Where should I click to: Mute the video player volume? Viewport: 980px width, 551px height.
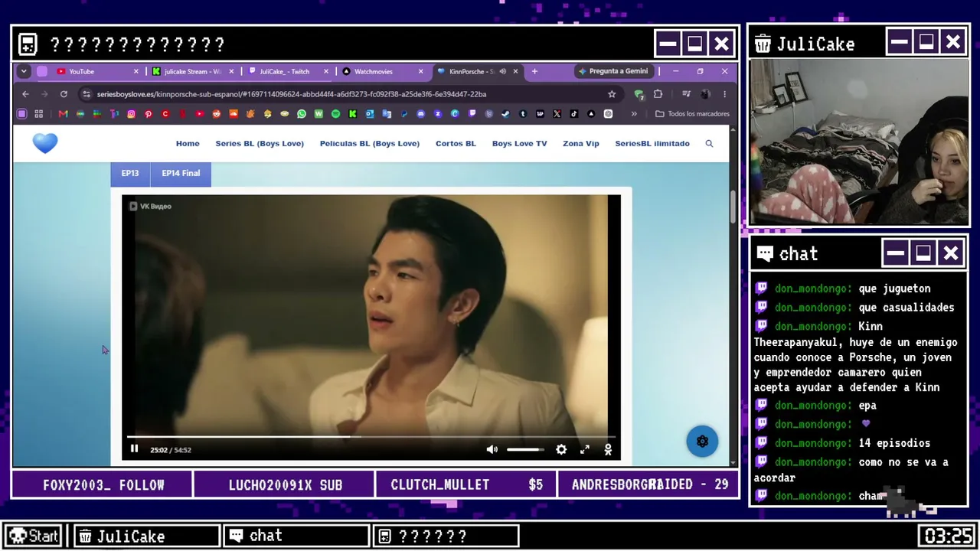tap(492, 449)
